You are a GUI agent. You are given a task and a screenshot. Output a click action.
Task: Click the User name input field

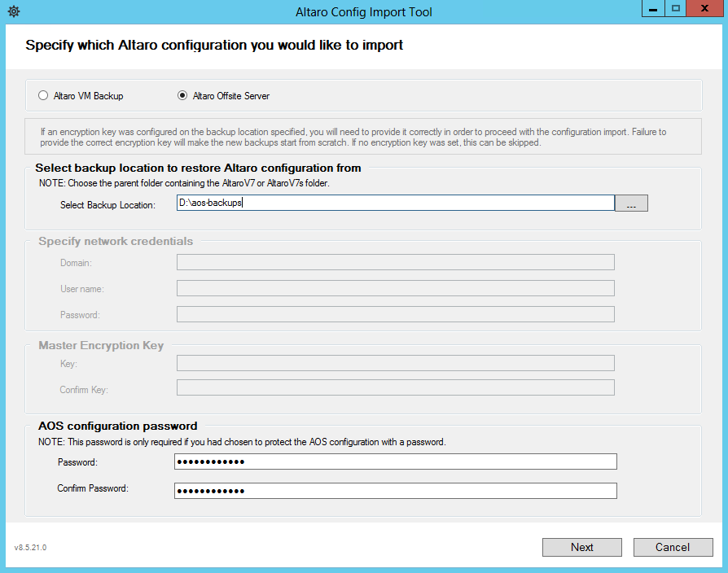(x=395, y=287)
